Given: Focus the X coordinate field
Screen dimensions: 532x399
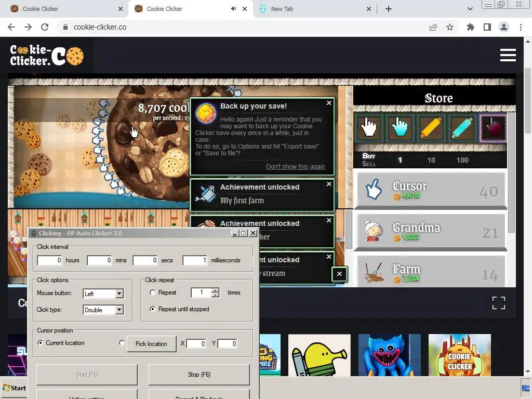Looking at the screenshot, I should click(196, 344).
